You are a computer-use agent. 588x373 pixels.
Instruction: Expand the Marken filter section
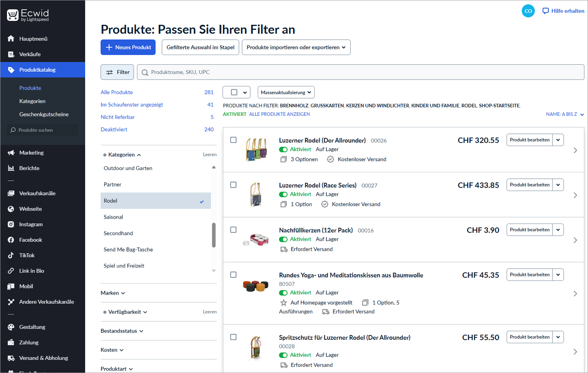coord(113,293)
